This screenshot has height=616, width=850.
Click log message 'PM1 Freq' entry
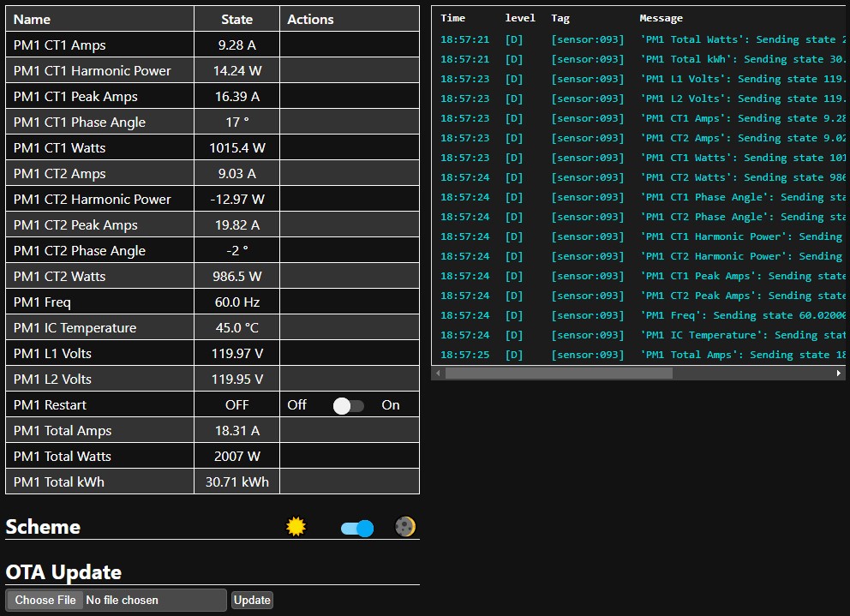(743, 315)
